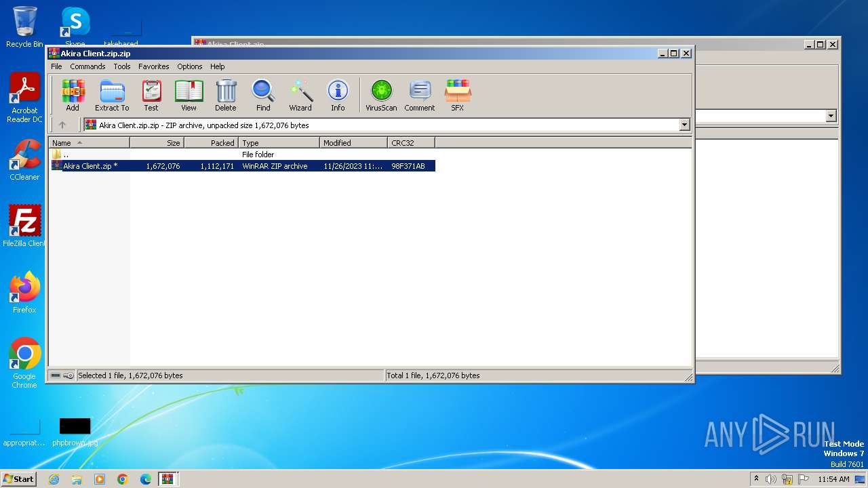Image resolution: width=868 pixels, height=488 pixels.
Task: Open the Options menu
Action: 190,66
